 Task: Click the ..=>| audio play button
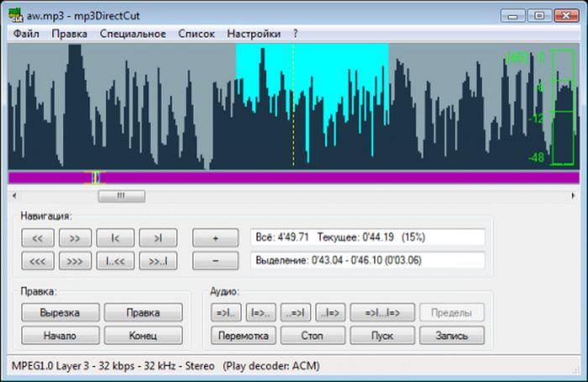point(296,312)
